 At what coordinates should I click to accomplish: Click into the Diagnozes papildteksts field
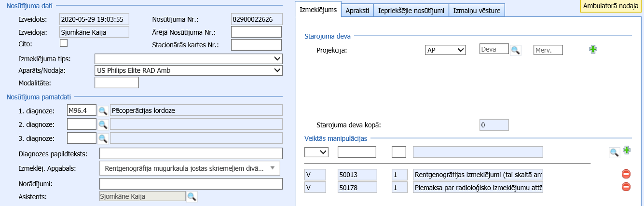(x=191, y=154)
